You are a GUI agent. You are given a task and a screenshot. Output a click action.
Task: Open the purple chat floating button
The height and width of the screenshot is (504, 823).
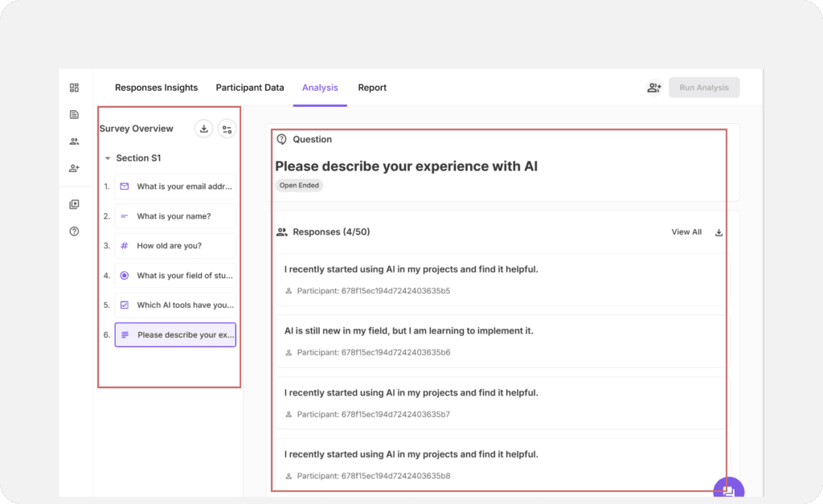pyautogui.click(x=728, y=490)
